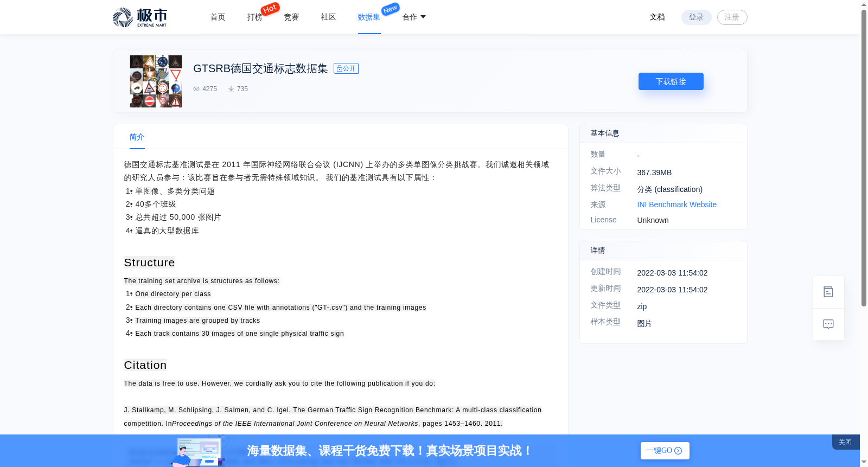The image size is (868, 467).
Task: Click the scrollbar up arrow
Action: [864, 4]
